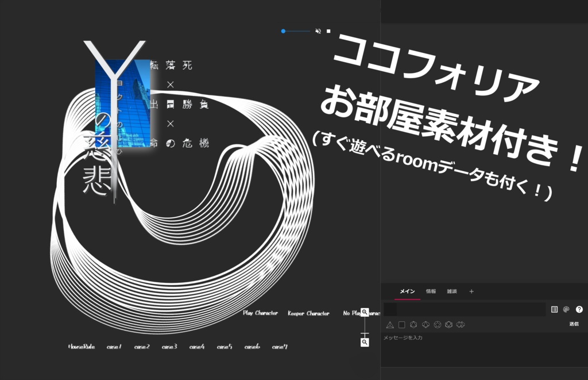Switch to the 雑談 chat tab
The image size is (588, 380).
click(x=451, y=291)
